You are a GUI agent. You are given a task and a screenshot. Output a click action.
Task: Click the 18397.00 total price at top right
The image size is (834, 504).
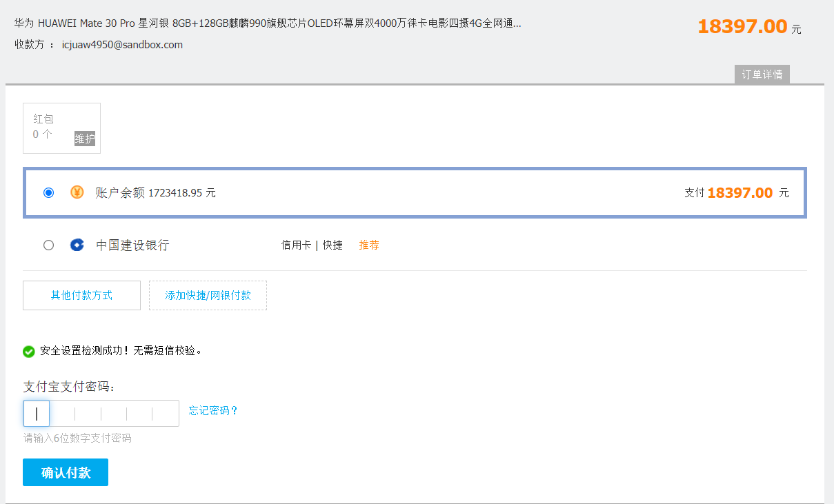[x=742, y=27]
